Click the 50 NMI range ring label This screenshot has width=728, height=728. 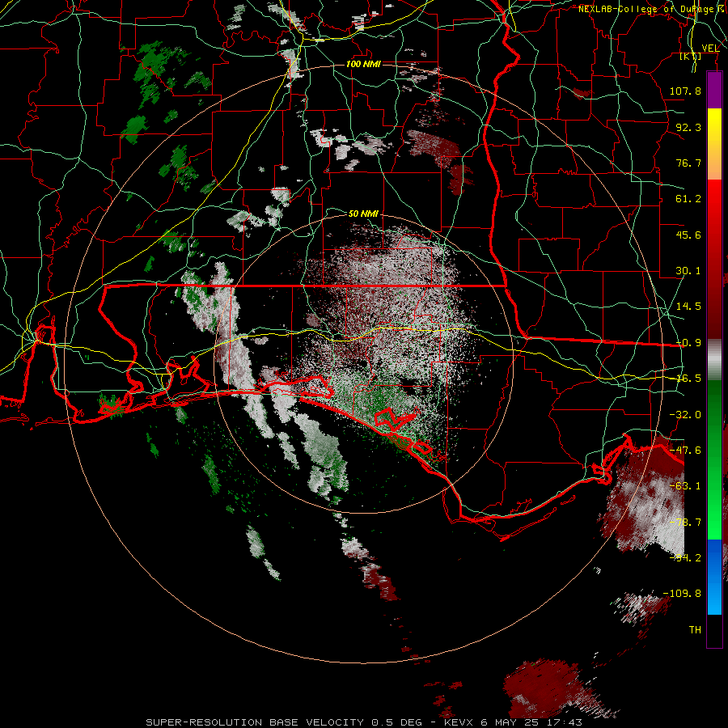point(363,214)
